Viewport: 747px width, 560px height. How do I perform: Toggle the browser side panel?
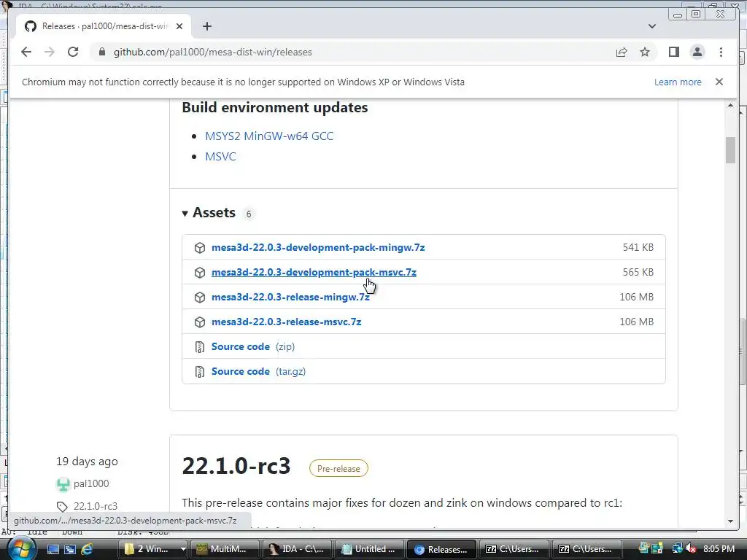[x=673, y=52]
